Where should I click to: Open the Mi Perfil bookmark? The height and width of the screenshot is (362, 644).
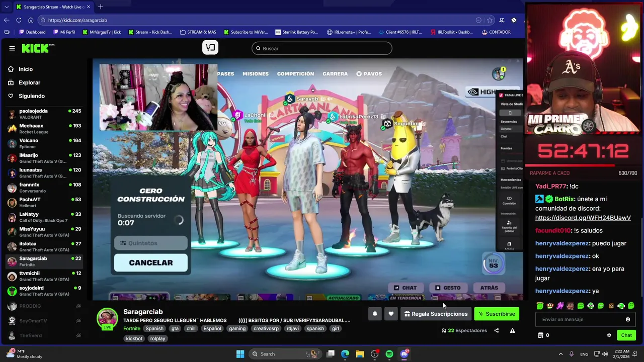click(63, 32)
